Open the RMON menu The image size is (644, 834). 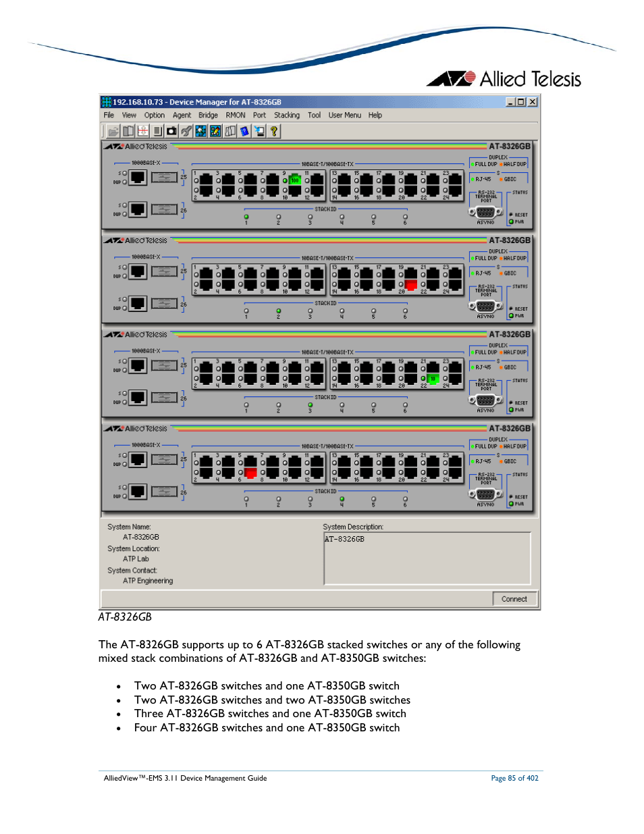pyautogui.click(x=236, y=115)
